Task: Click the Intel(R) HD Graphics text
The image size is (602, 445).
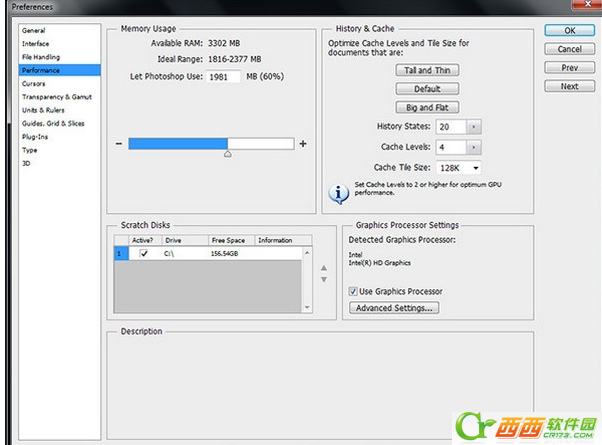Action: point(380,263)
